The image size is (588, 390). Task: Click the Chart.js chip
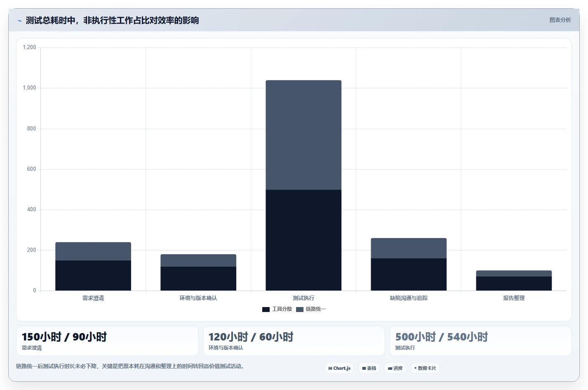click(339, 368)
